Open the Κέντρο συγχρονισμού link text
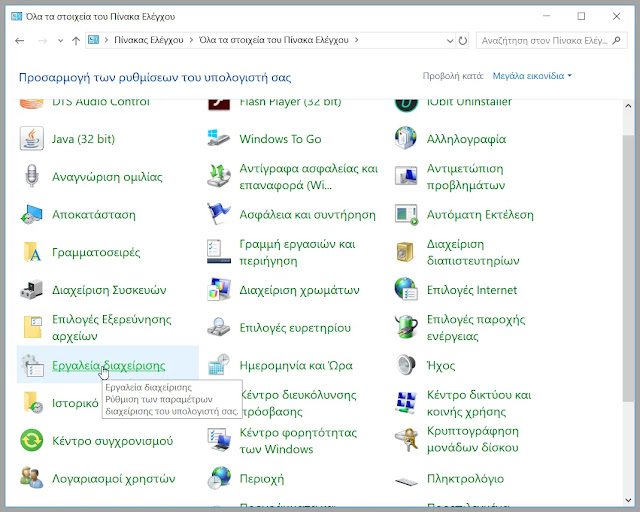The image size is (640, 512). click(113, 441)
